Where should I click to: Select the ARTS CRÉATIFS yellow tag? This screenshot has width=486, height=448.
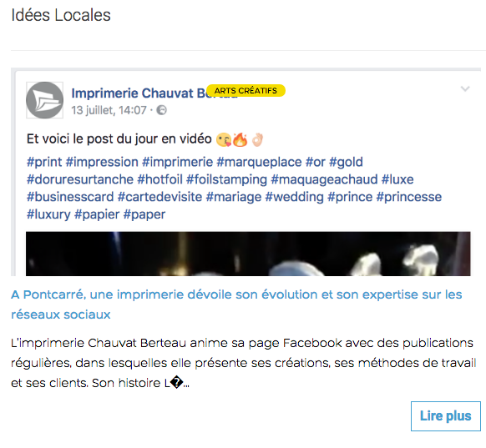pos(246,90)
